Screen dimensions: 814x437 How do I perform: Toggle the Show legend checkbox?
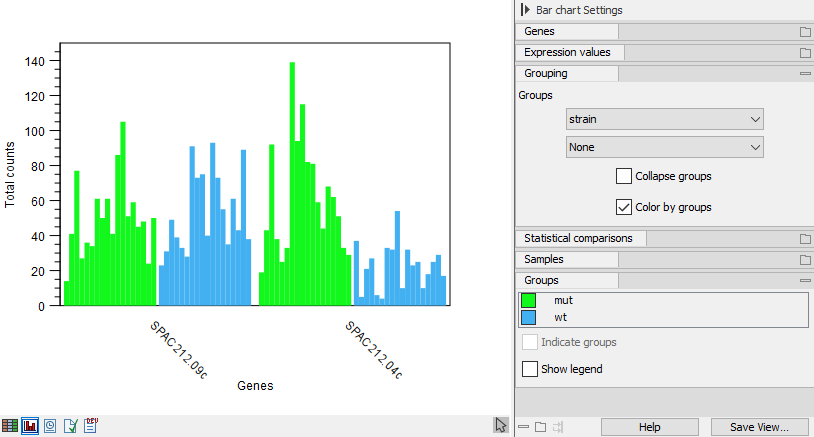click(531, 369)
